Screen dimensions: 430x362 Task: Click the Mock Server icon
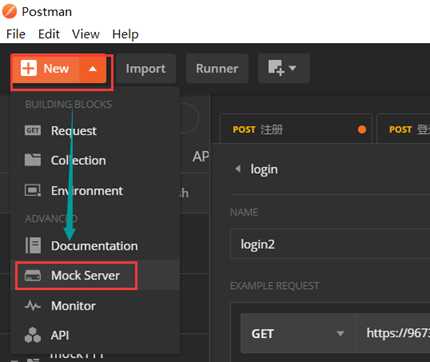33,275
